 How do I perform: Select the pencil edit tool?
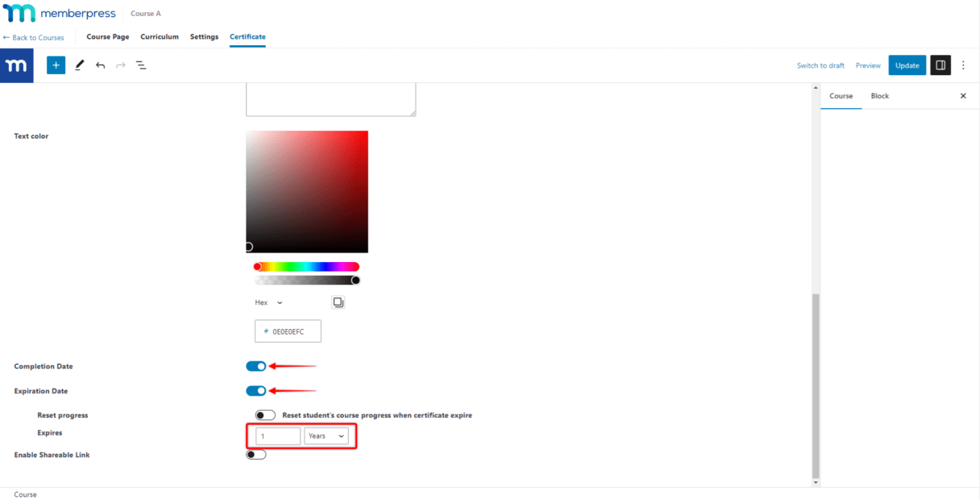(79, 65)
